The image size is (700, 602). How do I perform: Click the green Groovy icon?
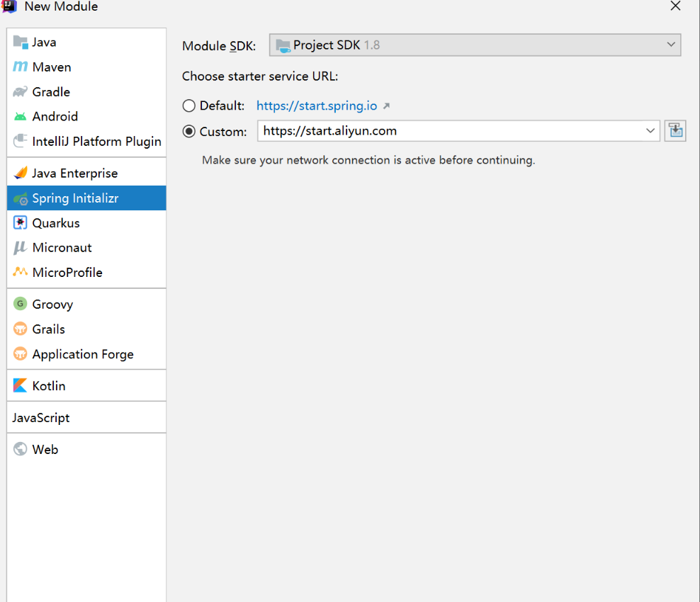pos(20,304)
